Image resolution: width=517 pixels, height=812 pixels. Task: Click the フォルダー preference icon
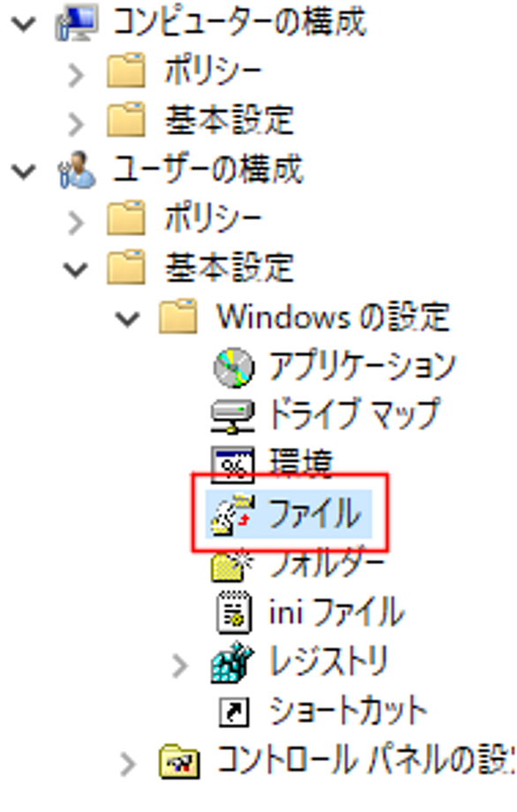click(x=232, y=564)
